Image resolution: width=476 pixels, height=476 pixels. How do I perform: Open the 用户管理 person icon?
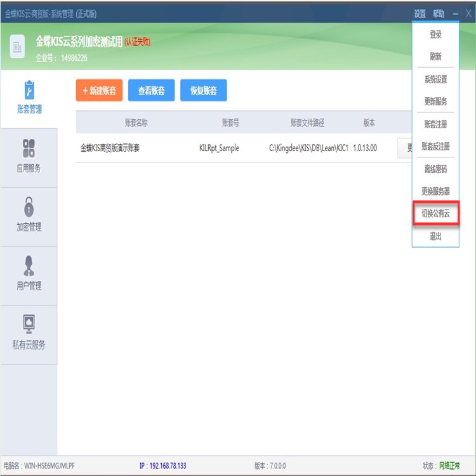coord(29,266)
